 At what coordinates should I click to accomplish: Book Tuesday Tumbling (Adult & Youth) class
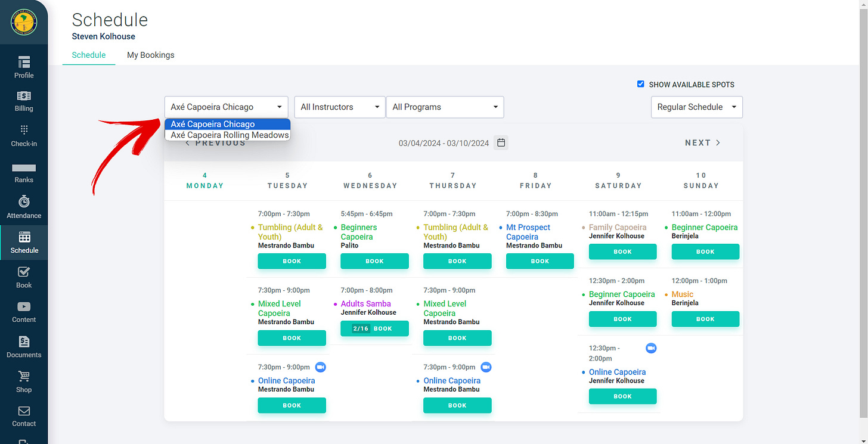click(x=292, y=261)
